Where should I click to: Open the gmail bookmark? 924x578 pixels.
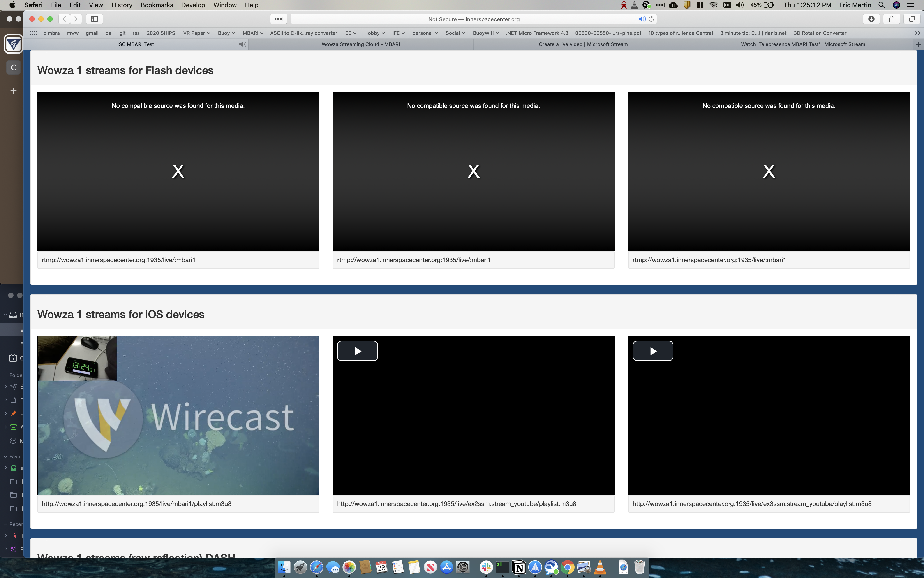point(92,33)
